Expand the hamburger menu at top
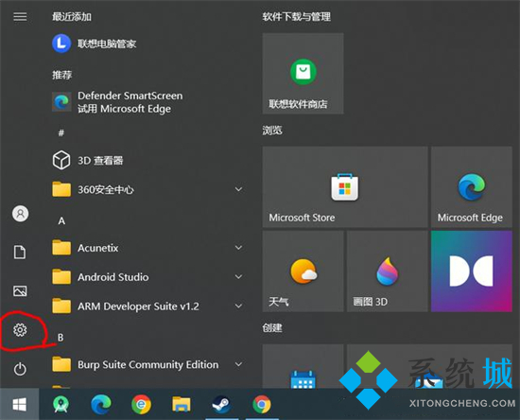 (x=20, y=17)
